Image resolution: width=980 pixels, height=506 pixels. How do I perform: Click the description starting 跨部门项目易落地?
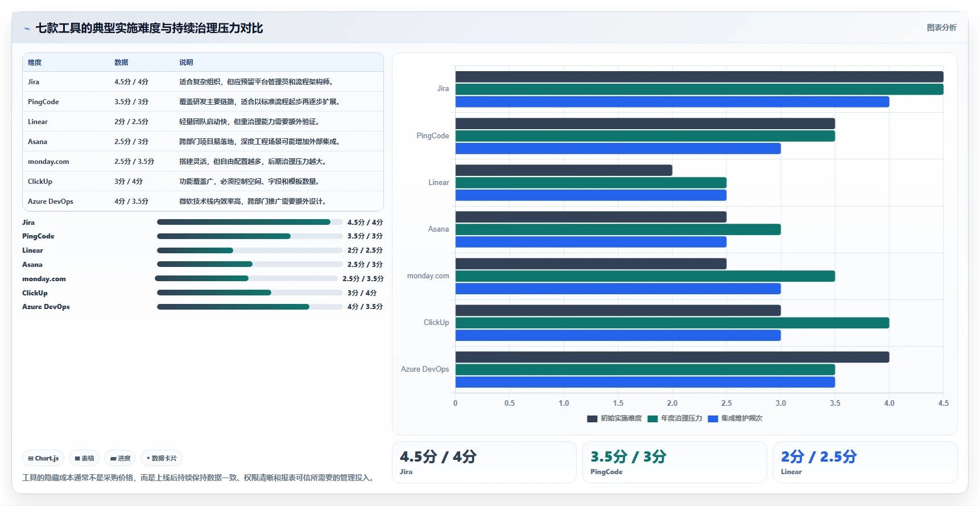pos(259,142)
